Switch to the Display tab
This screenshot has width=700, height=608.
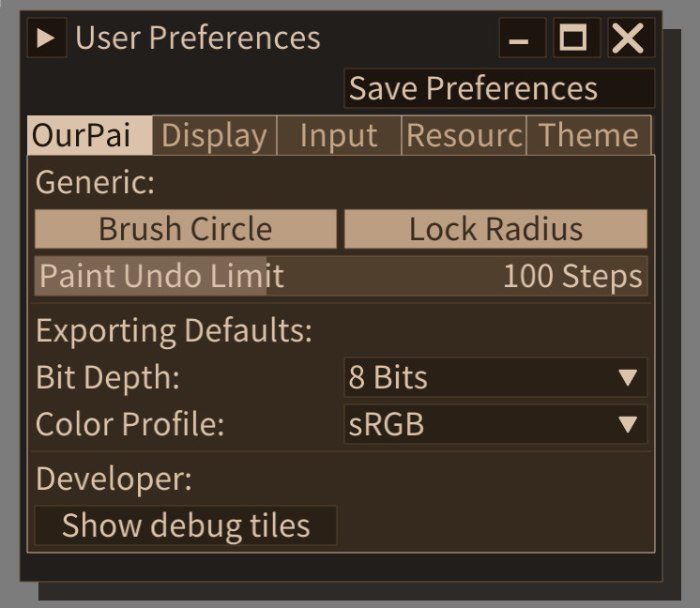pyautogui.click(x=214, y=135)
